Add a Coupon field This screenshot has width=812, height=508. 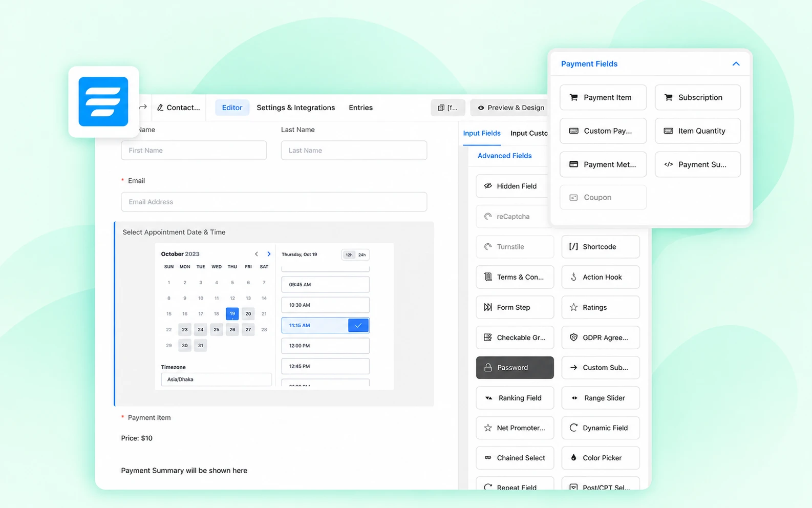(603, 197)
